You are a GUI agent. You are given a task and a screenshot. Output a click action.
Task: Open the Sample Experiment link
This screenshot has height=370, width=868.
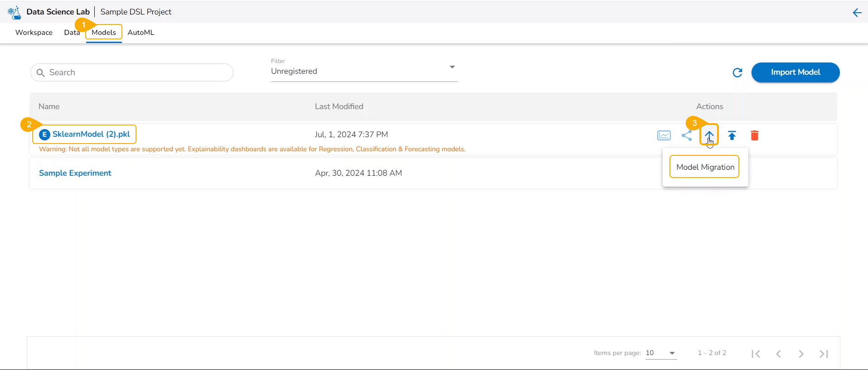pos(75,173)
